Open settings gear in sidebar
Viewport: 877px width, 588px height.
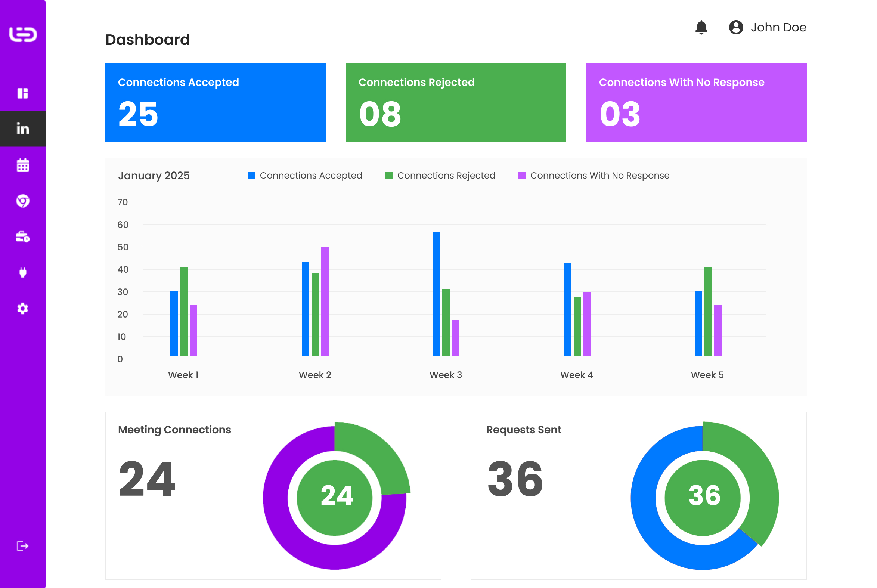click(x=23, y=309)
